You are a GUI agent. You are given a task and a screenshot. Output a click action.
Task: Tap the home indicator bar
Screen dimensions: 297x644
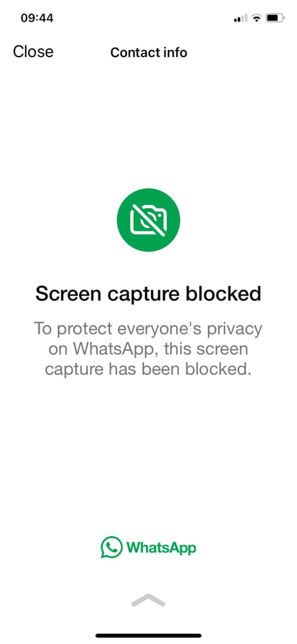pyautogui.click(x=148, y=635)
